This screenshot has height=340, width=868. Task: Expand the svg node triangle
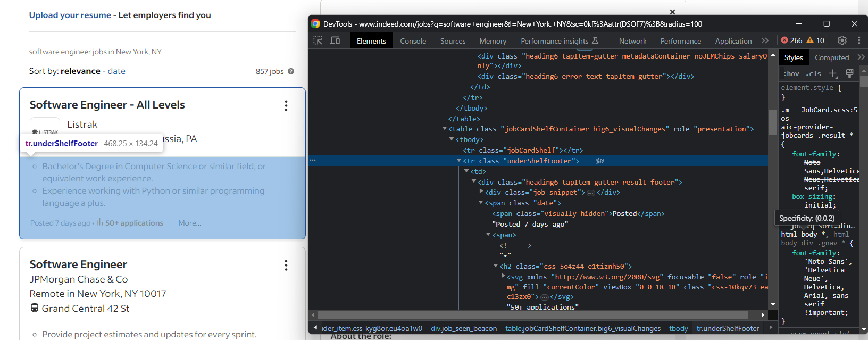(503, 276)
